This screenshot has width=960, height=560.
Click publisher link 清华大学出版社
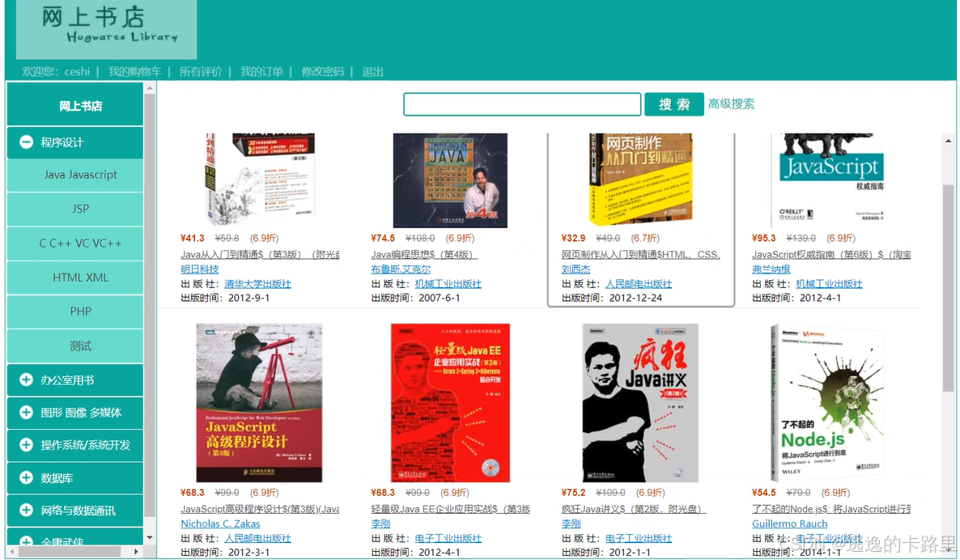click(x=257, y=284)
